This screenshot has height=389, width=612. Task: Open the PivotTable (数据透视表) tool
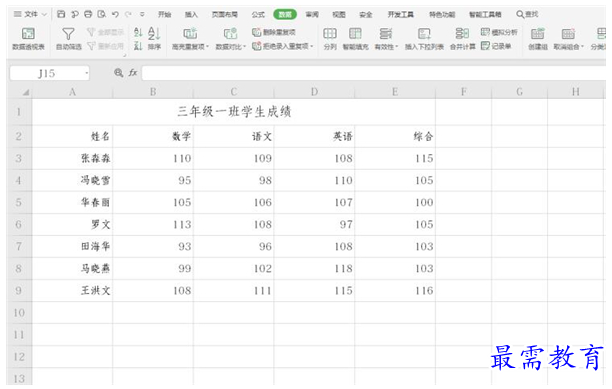tap(28, 38)
